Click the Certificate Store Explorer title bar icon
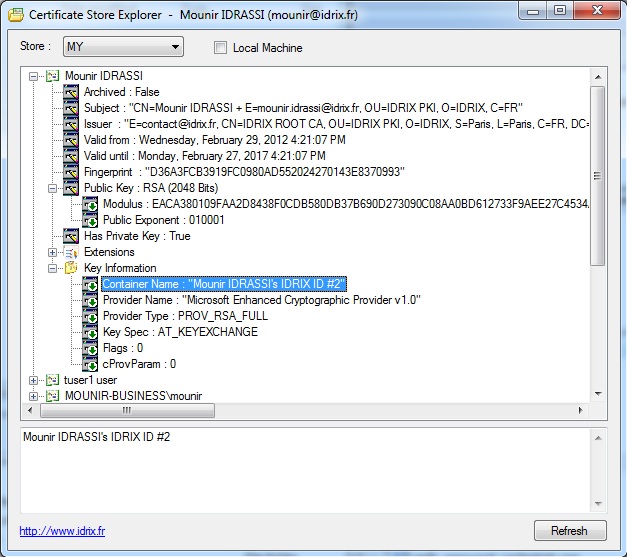Viewport: 627px width, 557px height. coord(16,15)
